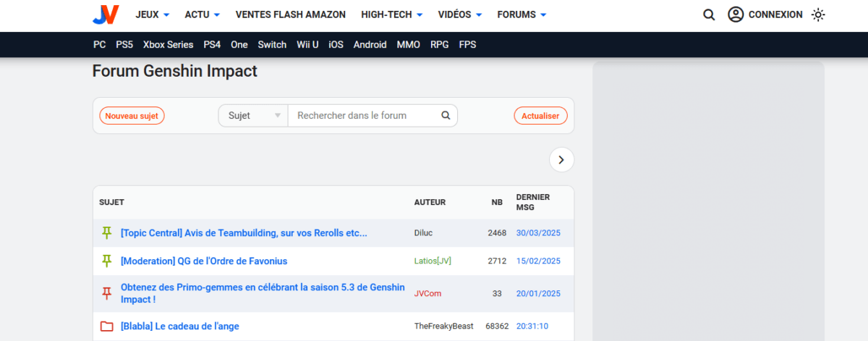
Task: Click the Nouveau sujet button
Action: point(132,115)
